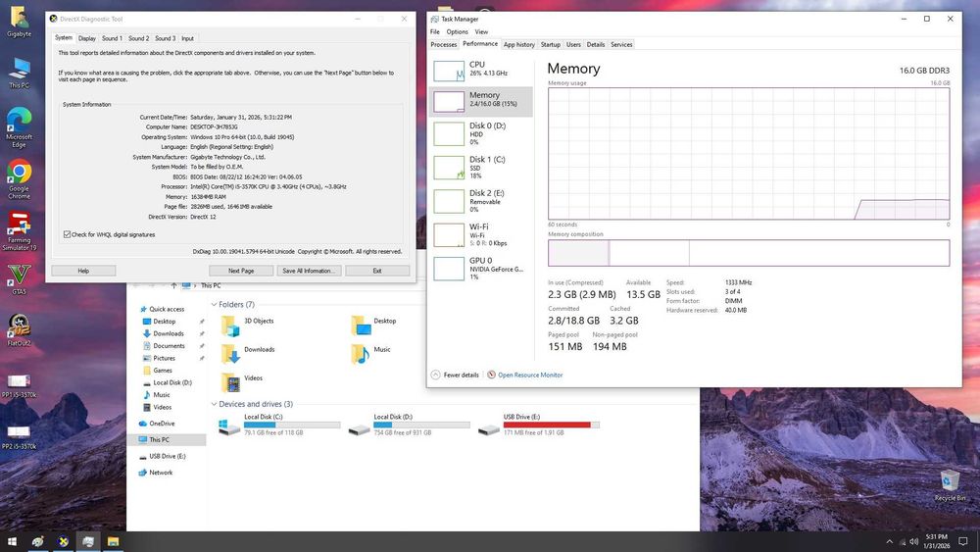This screenshot has width=980, height=552.
Task: Open the Recycle Bin on the desktop
Action: [950, 485]
